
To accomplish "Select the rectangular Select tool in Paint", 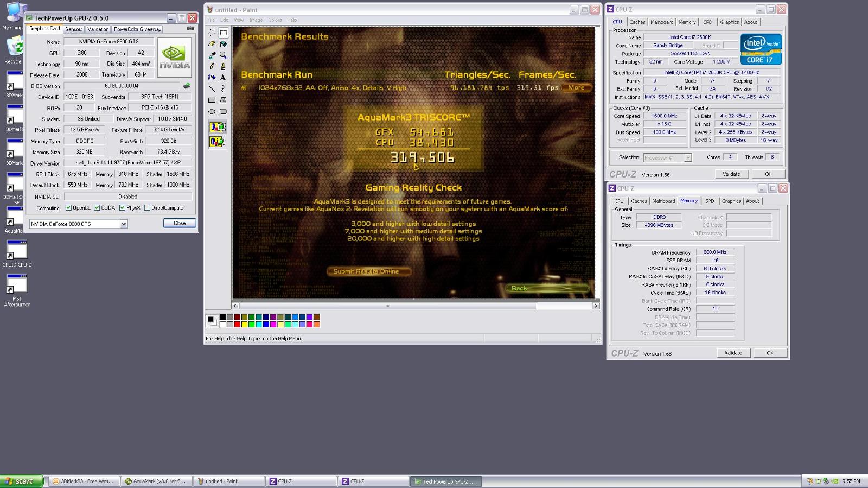I will (x=223, y=33).
